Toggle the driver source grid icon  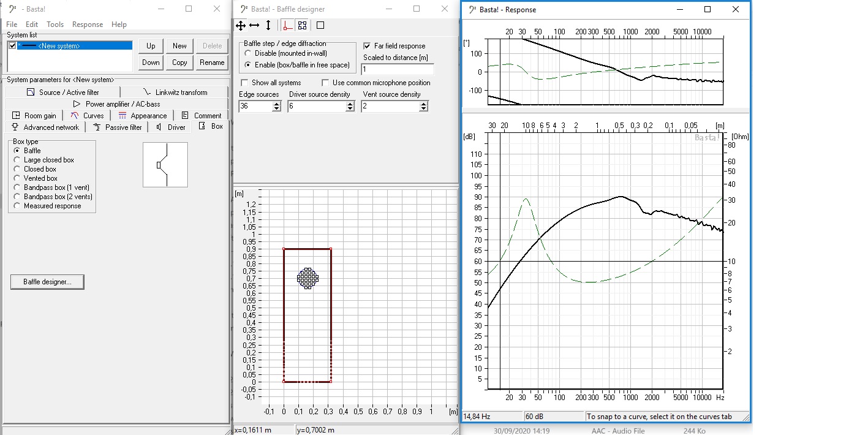coord(302,25)
